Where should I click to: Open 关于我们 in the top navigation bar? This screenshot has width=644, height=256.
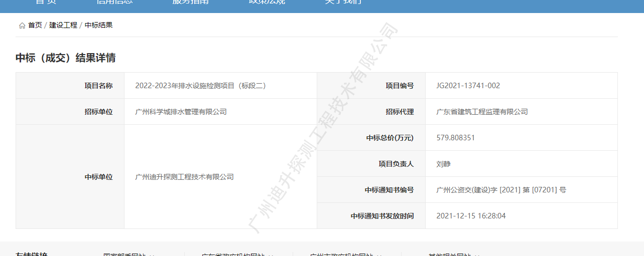coord(343,2)
